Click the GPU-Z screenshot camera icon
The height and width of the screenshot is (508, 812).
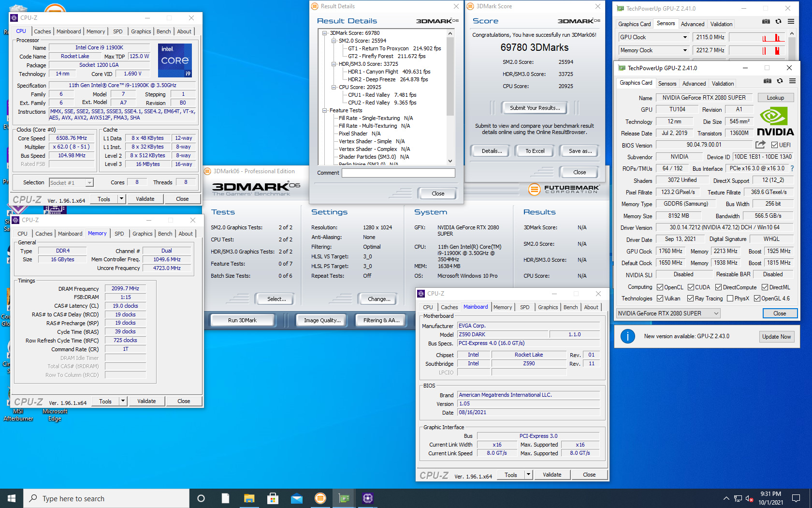767,81
